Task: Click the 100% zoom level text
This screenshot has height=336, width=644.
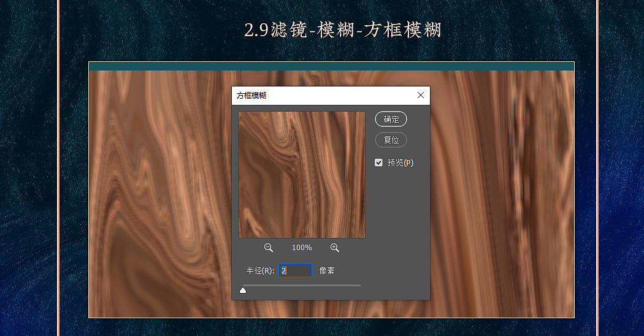Action: [302, 248]
